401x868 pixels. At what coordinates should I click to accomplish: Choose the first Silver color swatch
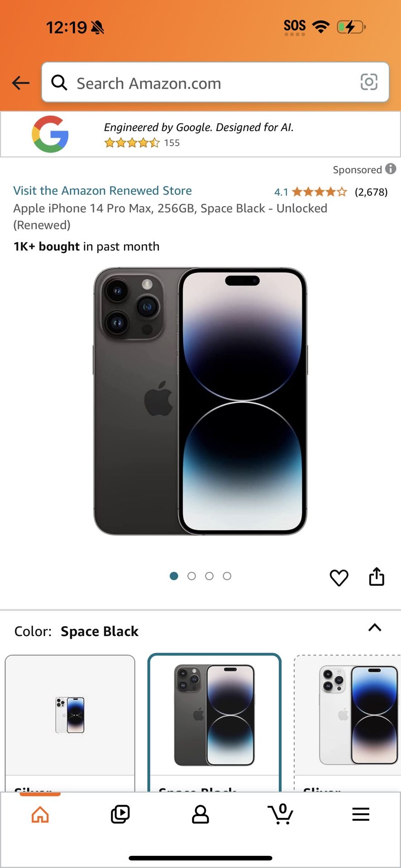click(70, 723)
